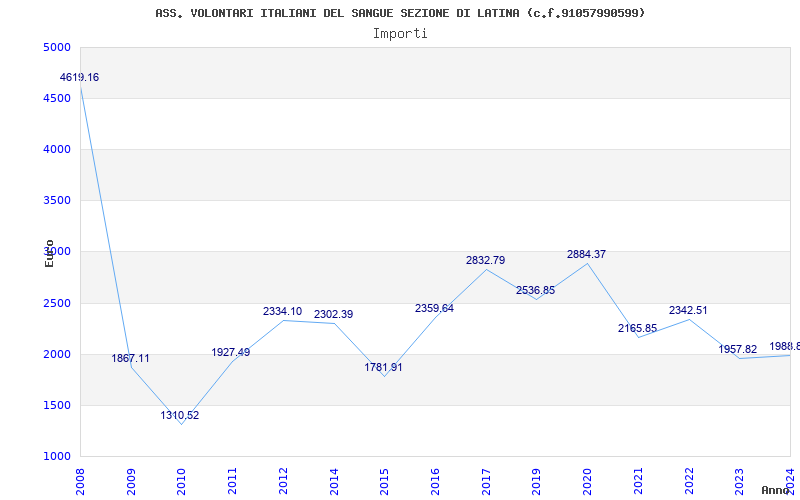This screenshot has height=500, width=800.
Task: Select the 1957.82 value for 2023
Action: (738, 350)
